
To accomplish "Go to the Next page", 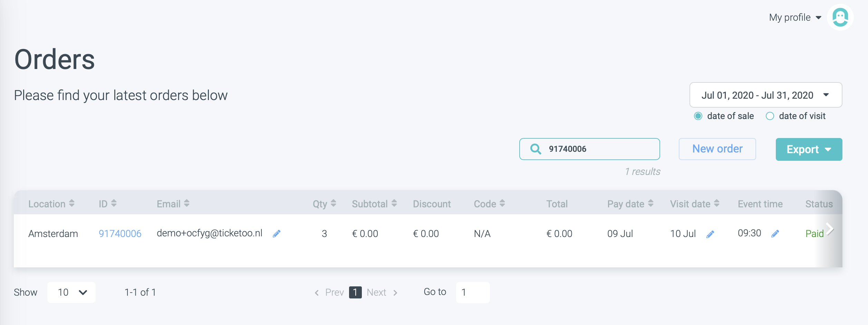I will (x=382, y=293).
